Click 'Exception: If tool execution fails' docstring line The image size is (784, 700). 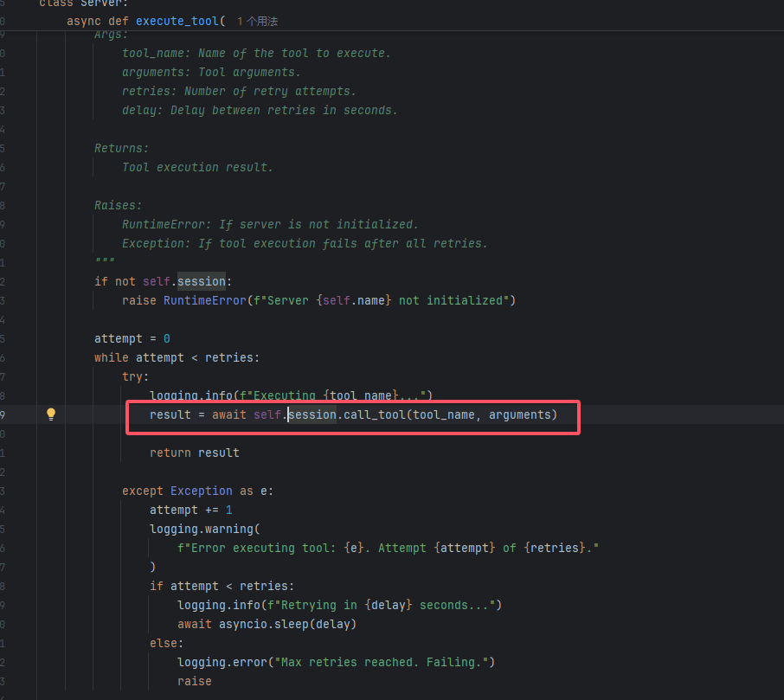coord(305,243)
